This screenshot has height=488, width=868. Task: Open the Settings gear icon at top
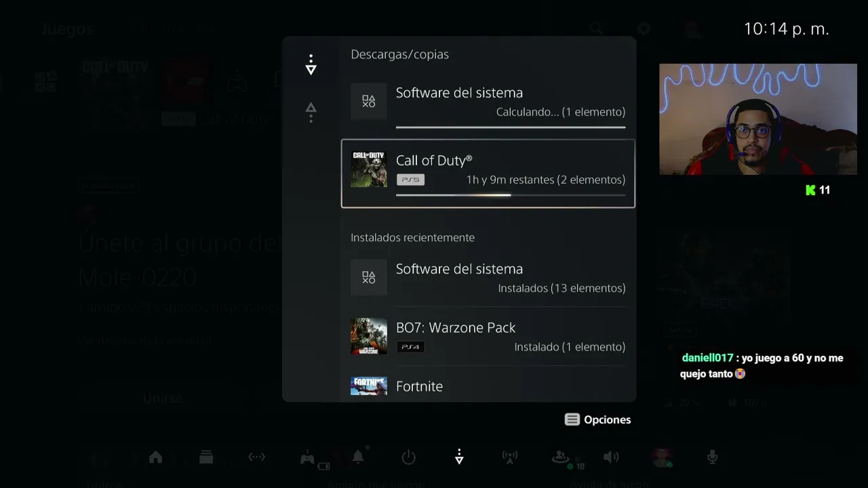pos(644,28)
